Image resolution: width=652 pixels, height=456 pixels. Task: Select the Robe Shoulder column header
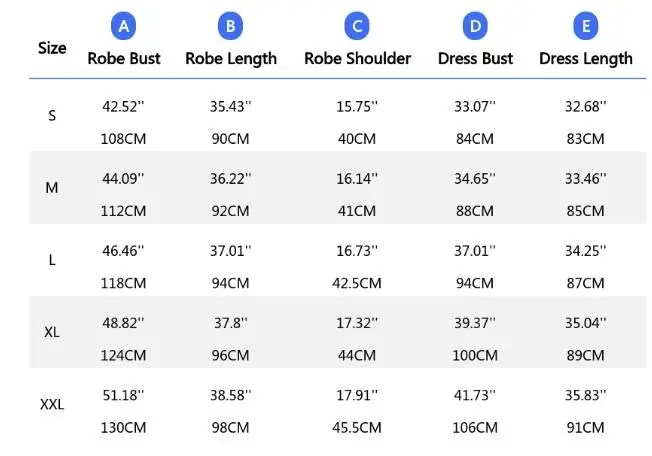(357, 58)
